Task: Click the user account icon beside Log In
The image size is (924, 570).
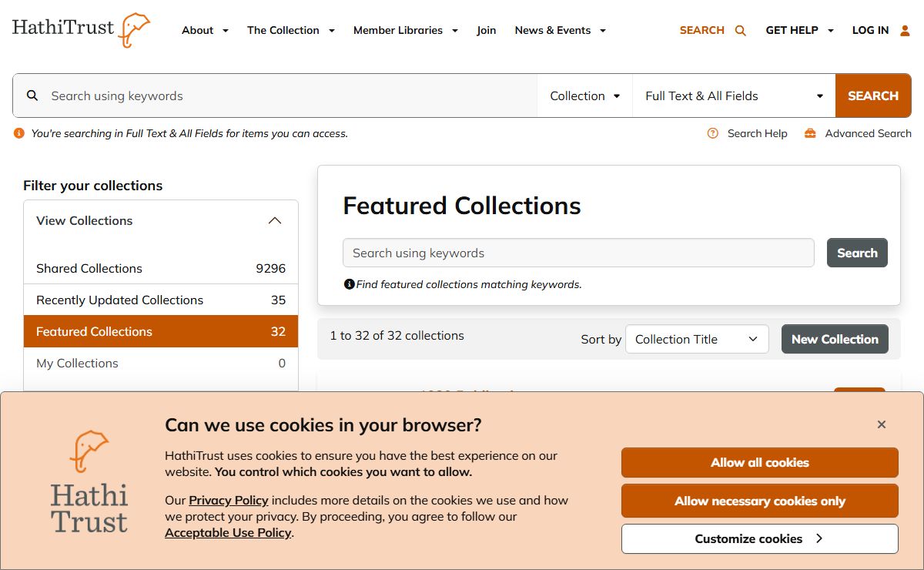Action: (905, 31)
